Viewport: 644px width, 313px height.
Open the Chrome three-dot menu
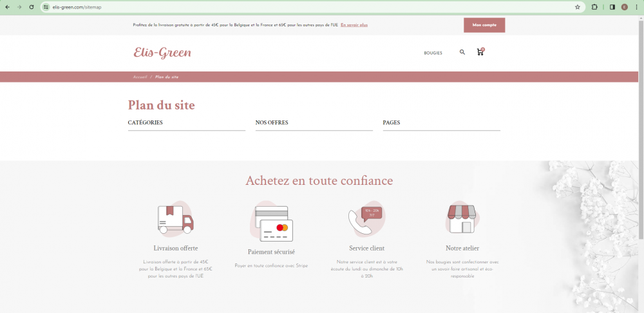(636, 7)
